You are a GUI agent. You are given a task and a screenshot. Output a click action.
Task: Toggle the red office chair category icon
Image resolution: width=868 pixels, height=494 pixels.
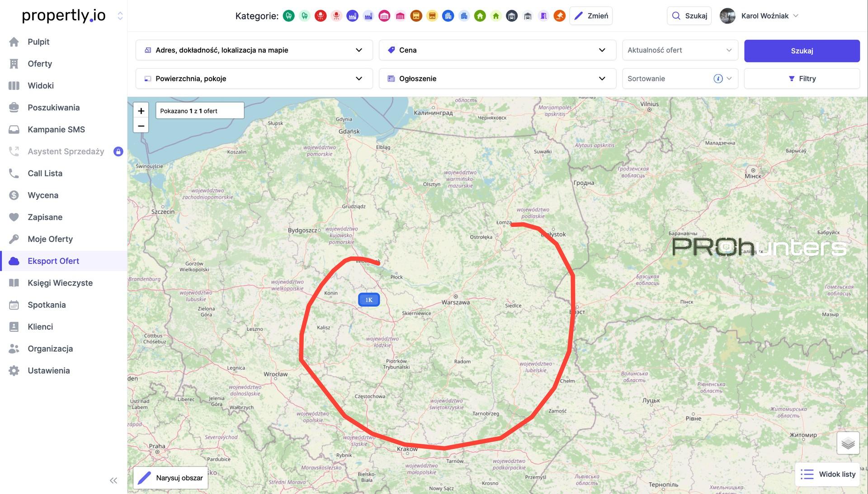click(x=321, y=16)
